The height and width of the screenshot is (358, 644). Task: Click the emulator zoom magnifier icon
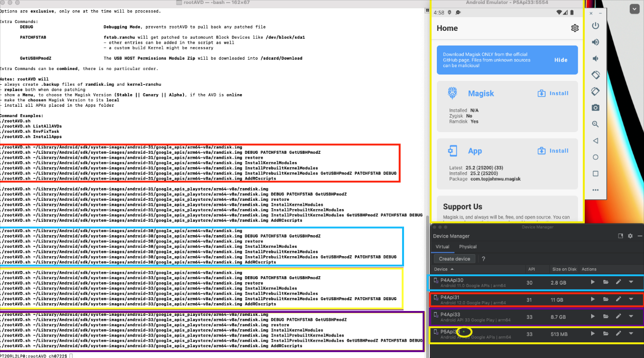click(x=596, y=124)
